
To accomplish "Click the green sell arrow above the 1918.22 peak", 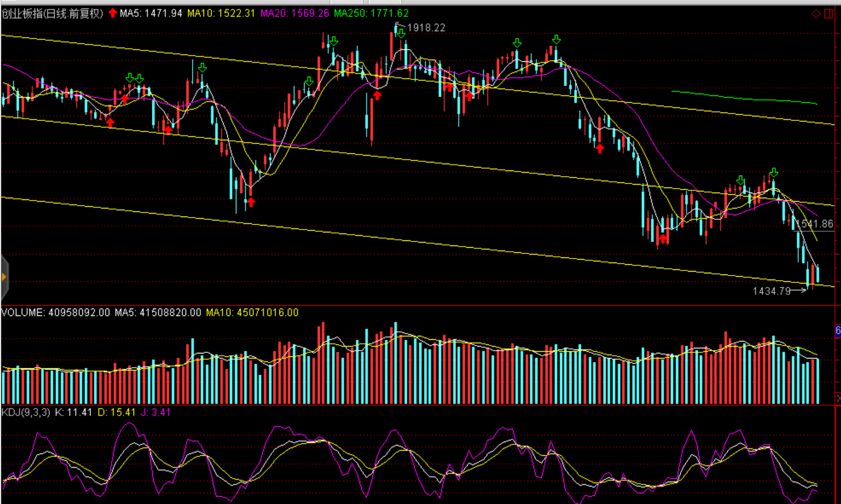I will pos(401,34).
